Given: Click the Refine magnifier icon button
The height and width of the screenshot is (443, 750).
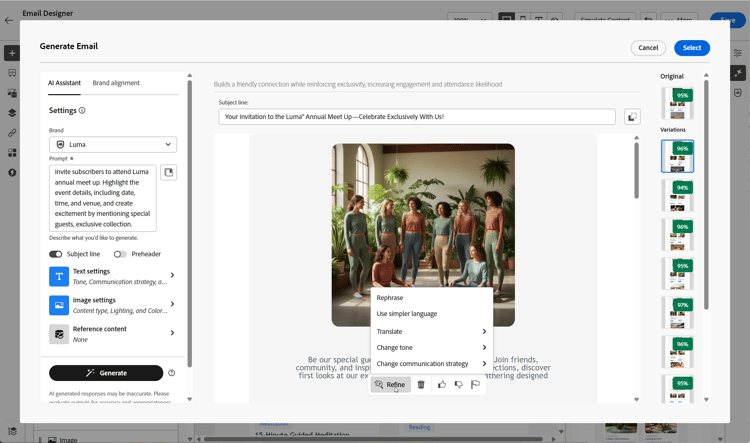Looking at the screenshot, I should tap(390, 385).
